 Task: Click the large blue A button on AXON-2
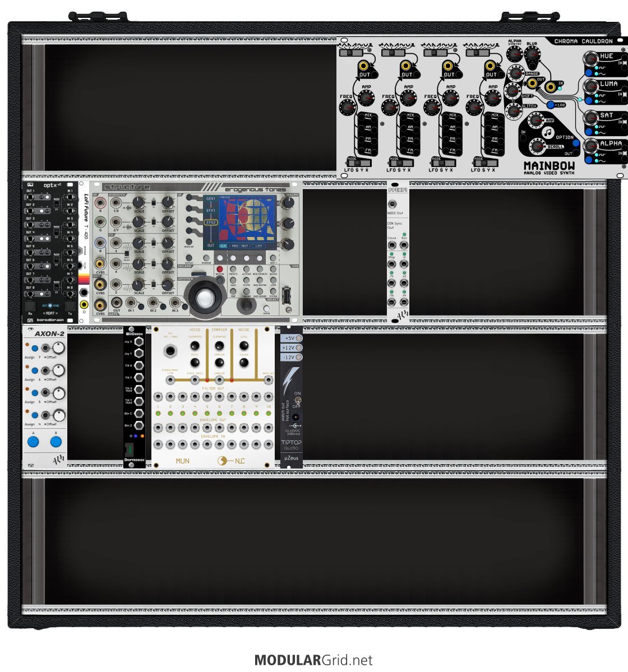click(x=33, y=442)
